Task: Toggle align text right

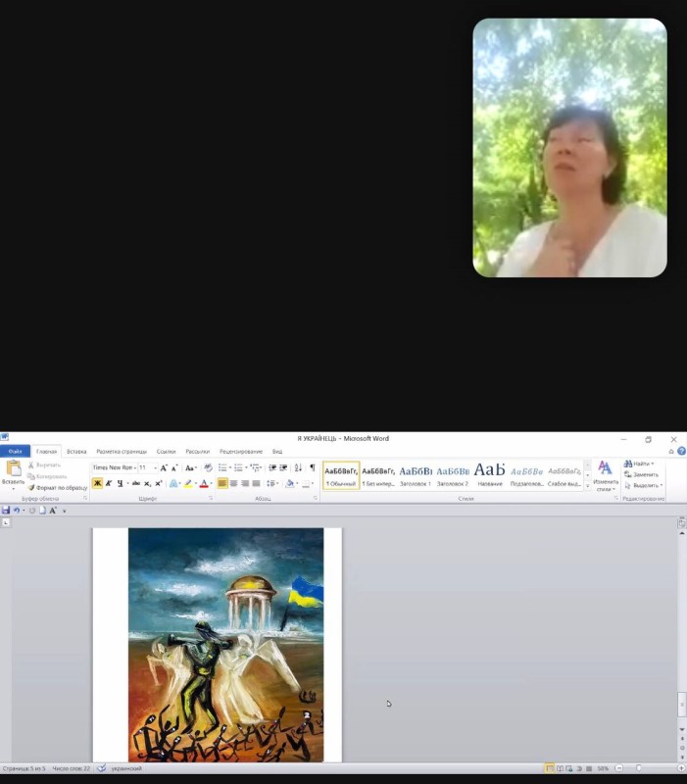Action: pos(245,483)
